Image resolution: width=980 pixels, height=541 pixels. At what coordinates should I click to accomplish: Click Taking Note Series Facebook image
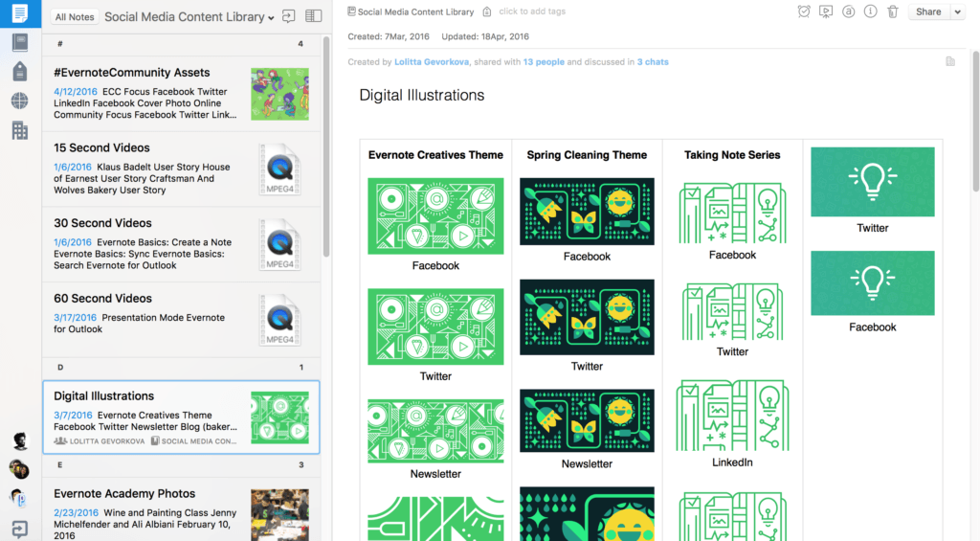732,213
